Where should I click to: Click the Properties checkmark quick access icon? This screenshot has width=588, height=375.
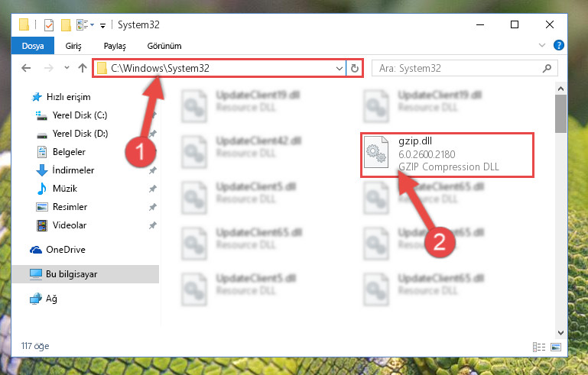pyautogui.click(x=49, y=25)
